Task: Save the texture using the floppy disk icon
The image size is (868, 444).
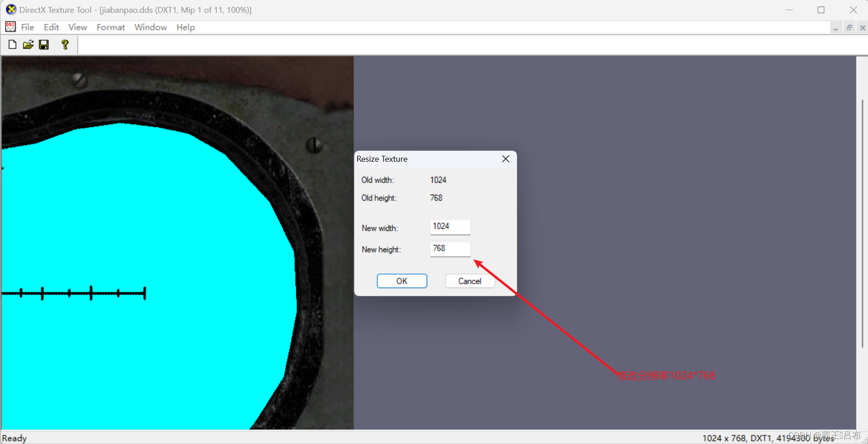Action: tap(44, 44)
